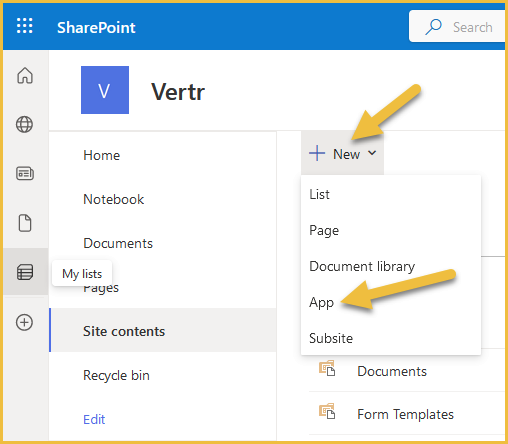Choose Page from the New menu
The width and height of the screenshot is (508, 444).
(391, 230)
